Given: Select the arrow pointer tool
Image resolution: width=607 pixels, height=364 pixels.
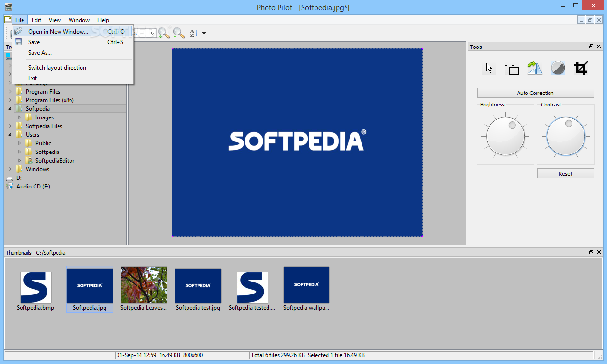Looking at the screenshot, I should pyautogui.click(x=489, y=68).
